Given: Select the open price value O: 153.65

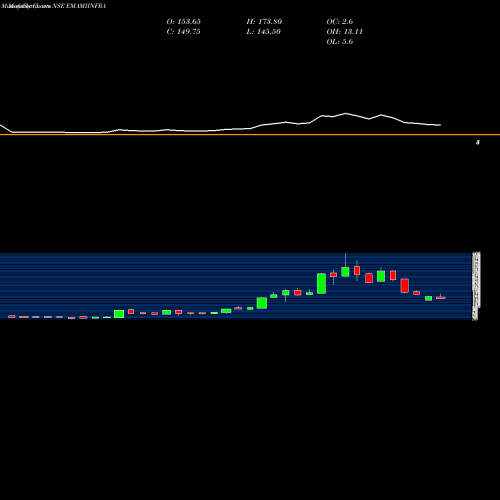Looking at the screenshot, I should point(184,22).
